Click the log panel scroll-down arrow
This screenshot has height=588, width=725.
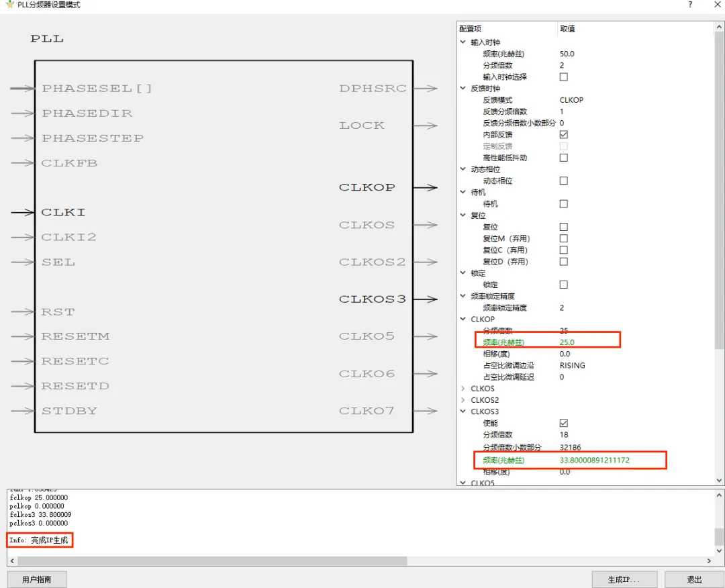[719, 551]
